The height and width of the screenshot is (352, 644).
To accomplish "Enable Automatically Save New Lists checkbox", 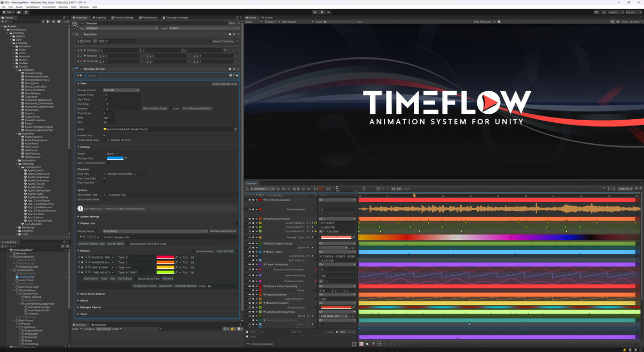I will (x=127, y=244).
